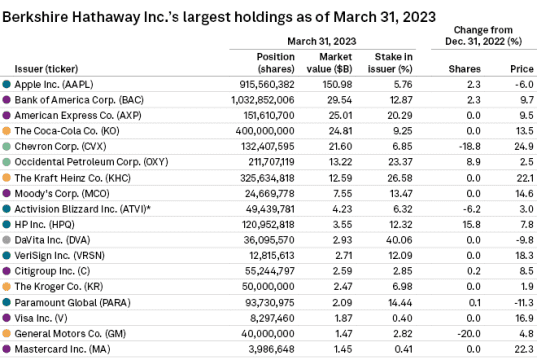Click the Shares change column header

(x=465, y=69)
